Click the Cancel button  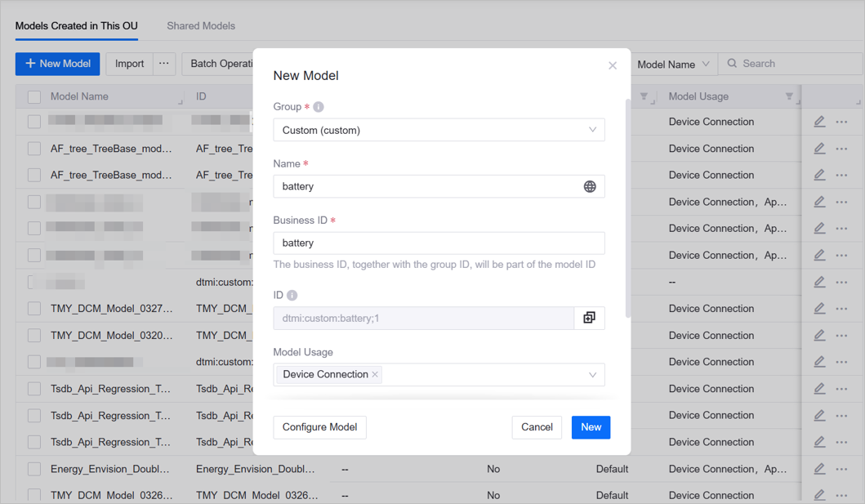click(537, 427)
